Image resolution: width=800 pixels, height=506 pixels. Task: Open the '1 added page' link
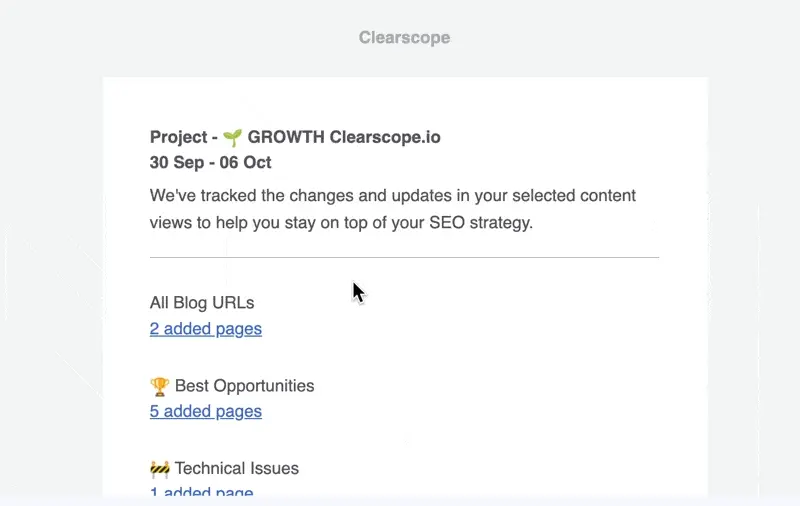202,491
